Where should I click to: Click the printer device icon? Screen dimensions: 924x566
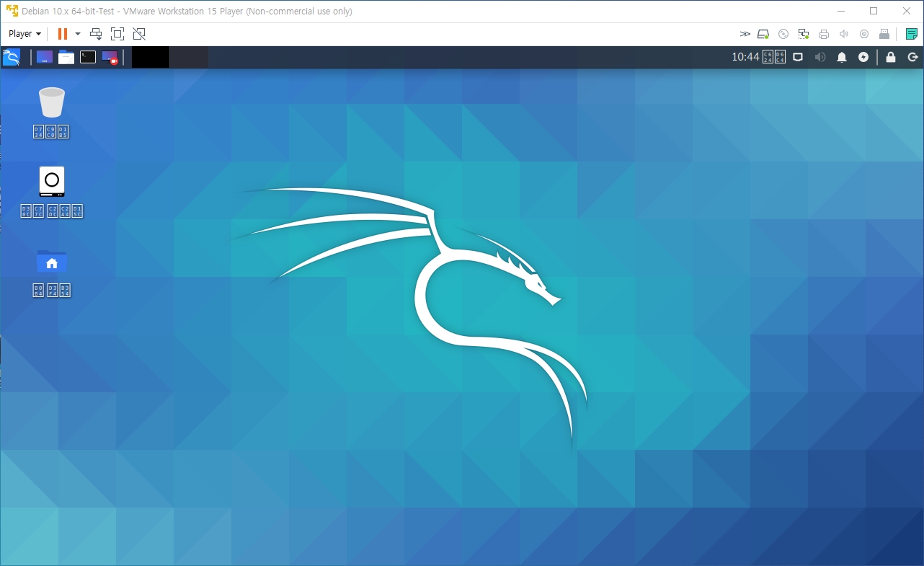click(x=825, y=34)
